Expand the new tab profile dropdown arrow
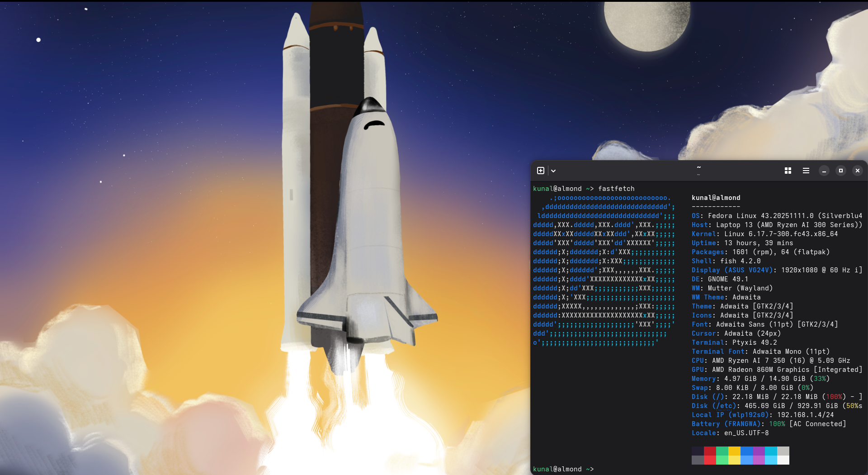This screenshot has width=868, height=475. pos(553,171)
